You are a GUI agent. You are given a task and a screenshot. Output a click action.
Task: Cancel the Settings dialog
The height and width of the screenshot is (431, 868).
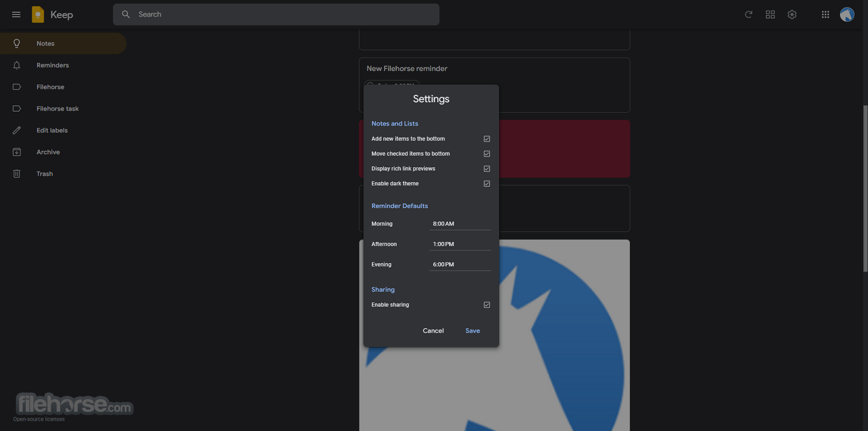click(x=433, y=331)
